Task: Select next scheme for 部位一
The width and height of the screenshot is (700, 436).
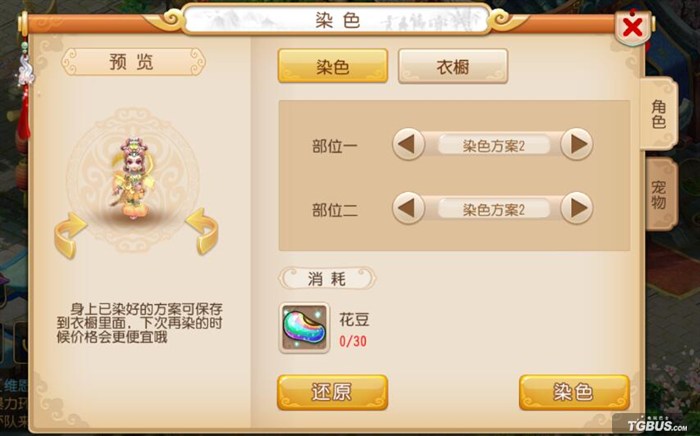Action: coord(577,144)
